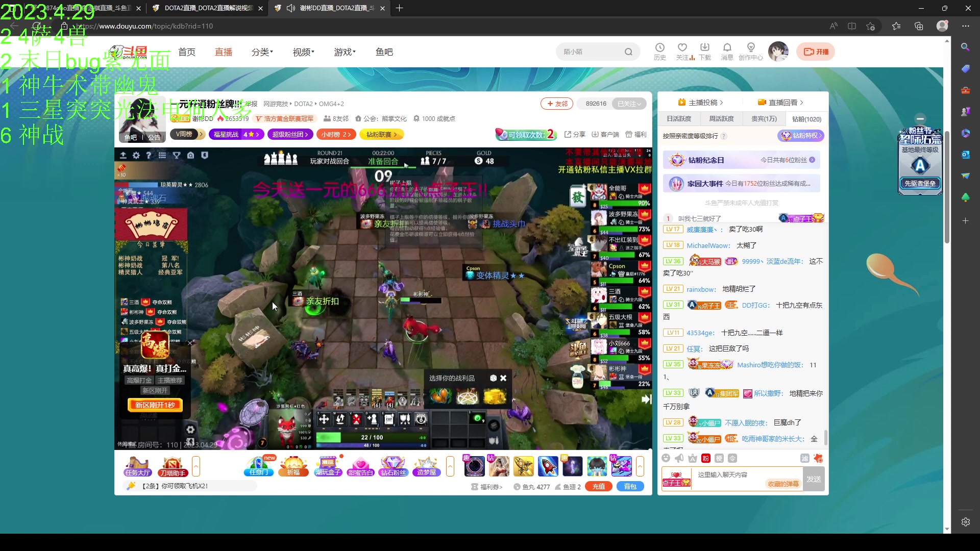Open the emoji picker in chat

[x=666, y=458]
